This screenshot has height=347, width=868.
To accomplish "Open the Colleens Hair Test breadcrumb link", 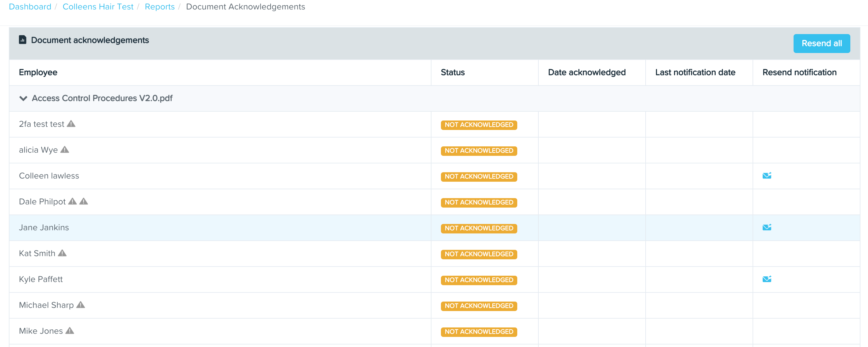I will click(x=98, y=7).
